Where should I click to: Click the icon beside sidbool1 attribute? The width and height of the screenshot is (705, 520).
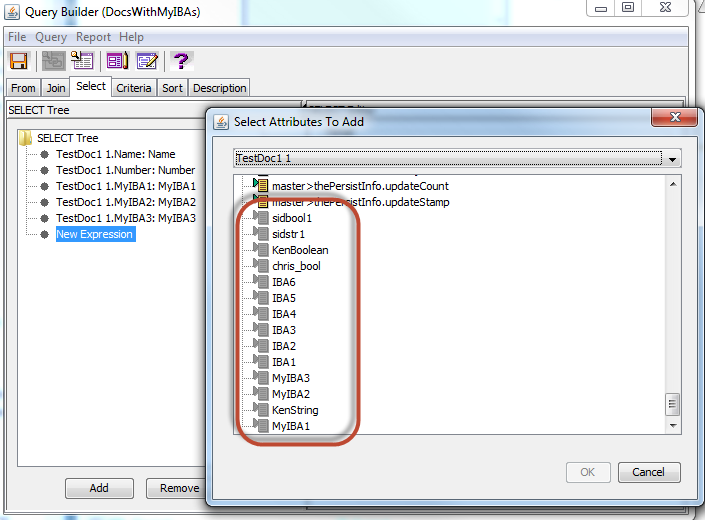[x=261, y=218]
